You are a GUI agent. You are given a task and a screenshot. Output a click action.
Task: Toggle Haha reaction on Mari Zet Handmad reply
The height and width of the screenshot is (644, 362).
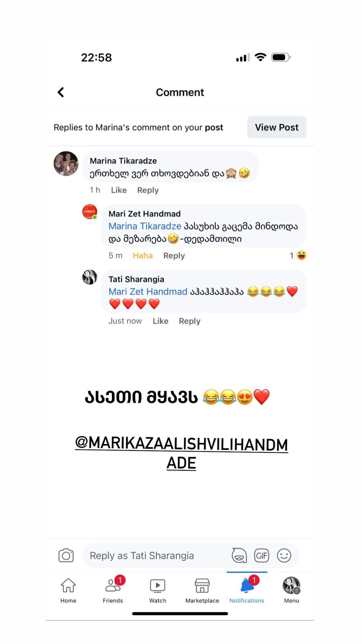tap(143, 256)
